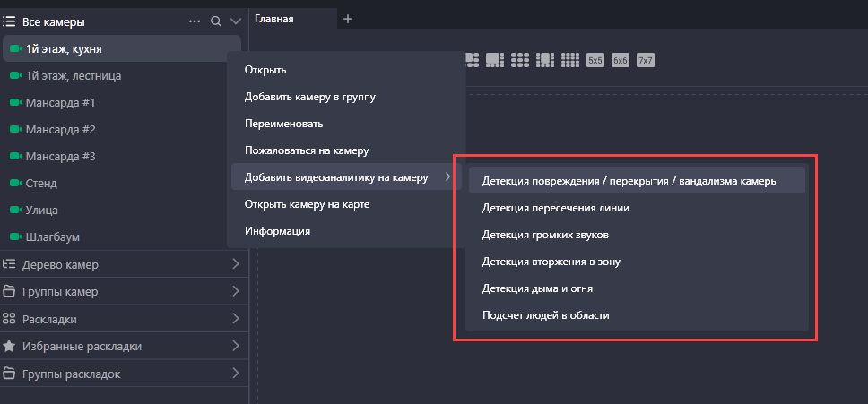This screenshot has width=868, height=404.
Task: Switch to the Главная tab
Action: coord(274,19)
